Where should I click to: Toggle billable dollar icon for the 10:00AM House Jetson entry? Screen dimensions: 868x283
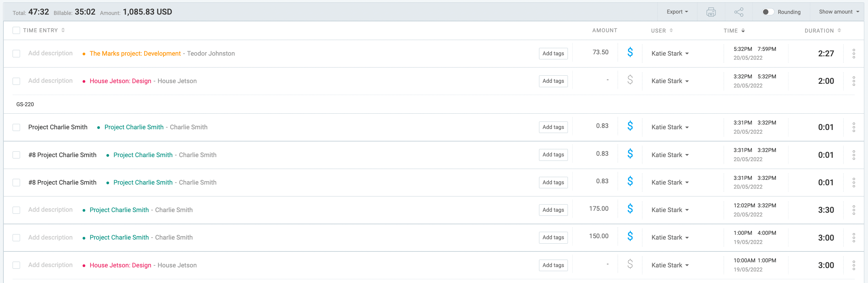pos(630,264)
